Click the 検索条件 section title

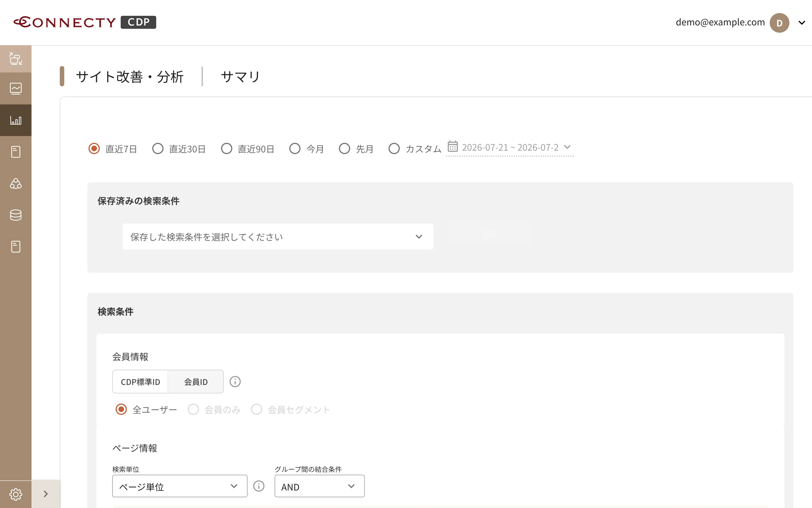click(x=115, y=312)
